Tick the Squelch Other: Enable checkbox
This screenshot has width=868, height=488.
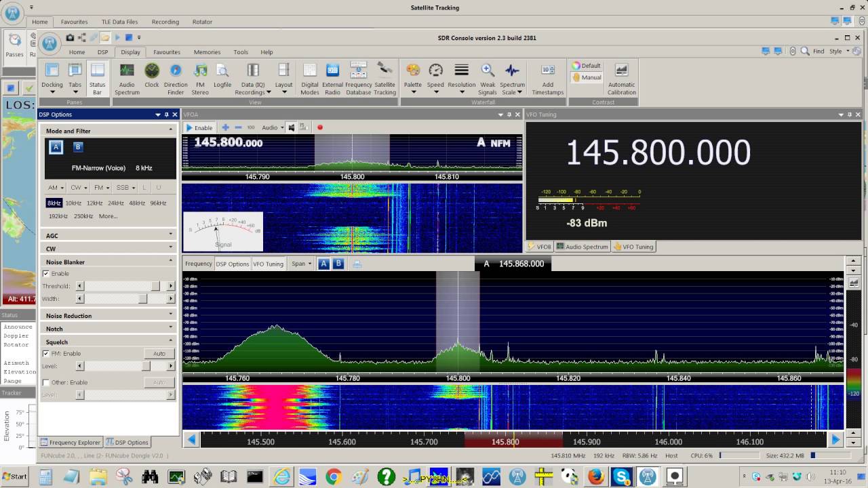[x=46, y=382]
